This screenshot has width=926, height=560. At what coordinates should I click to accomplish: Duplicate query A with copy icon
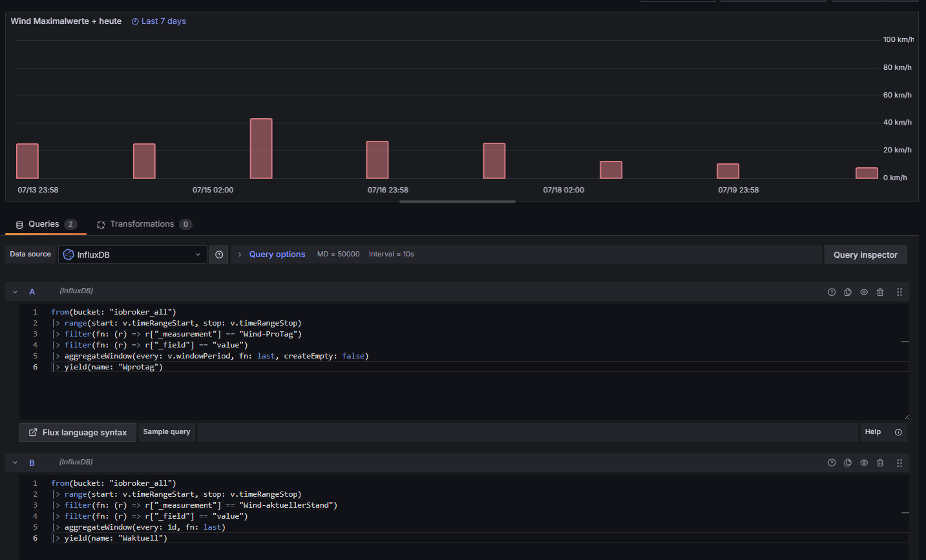[848, 292]
